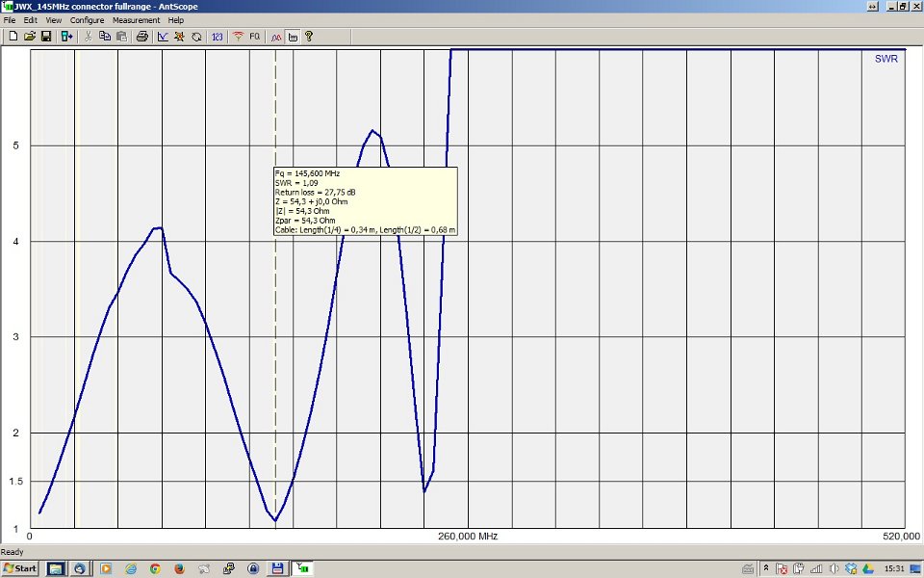Click the 123 numeric data toolbar icon
Screen dimensions: 924x578
tap(217, 37)
